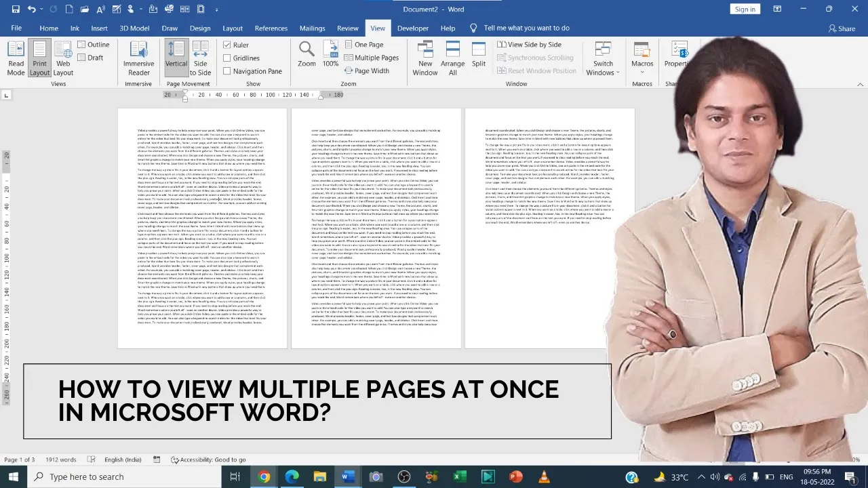This screenshot has height=488, width=868.
Task: Select the third page in document
Action: [550, 228]
